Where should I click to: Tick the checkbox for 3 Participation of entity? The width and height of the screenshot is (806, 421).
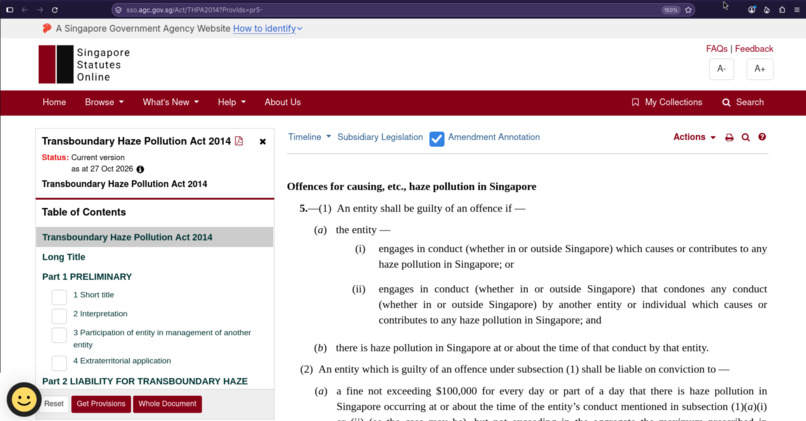(x=59, y=335)
